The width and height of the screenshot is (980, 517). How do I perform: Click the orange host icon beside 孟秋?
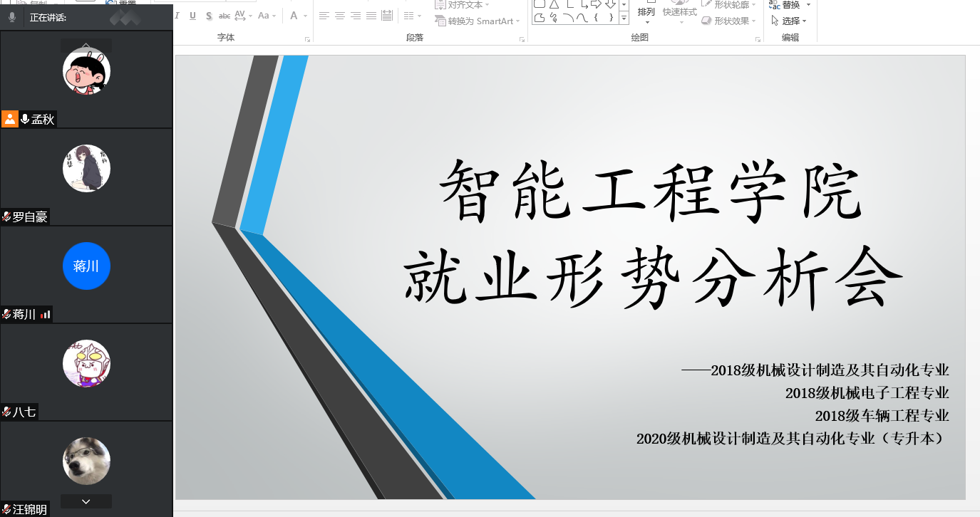(x=10, y=119)
